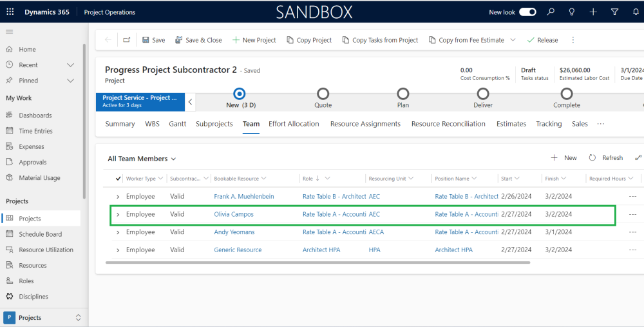This screenshot has height=327, width=644.
Task: Select the Plan stage circle
Action: (x=403, y=94)
